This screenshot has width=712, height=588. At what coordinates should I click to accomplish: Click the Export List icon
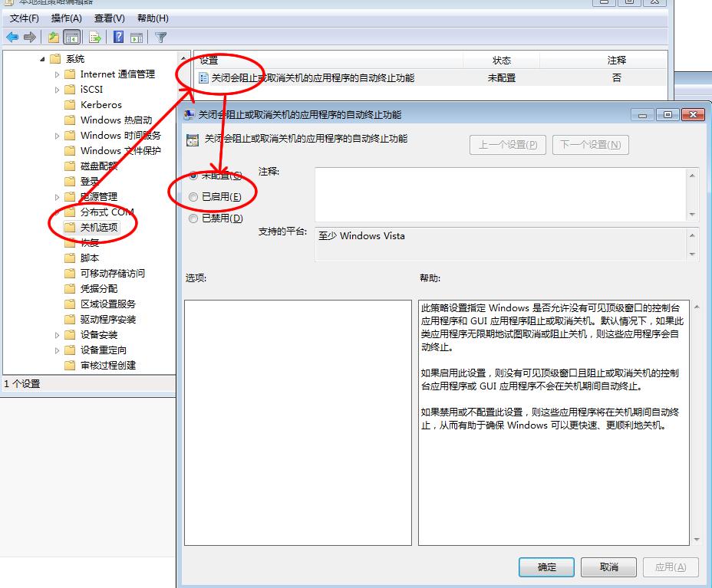(94, 36)
